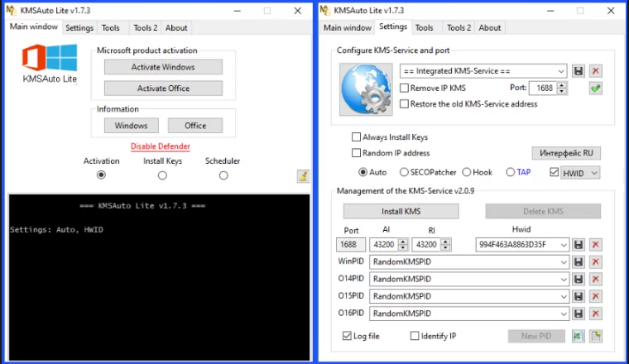
Task: Save the O15PID value with floppy icon
Action: coord(578,296)
